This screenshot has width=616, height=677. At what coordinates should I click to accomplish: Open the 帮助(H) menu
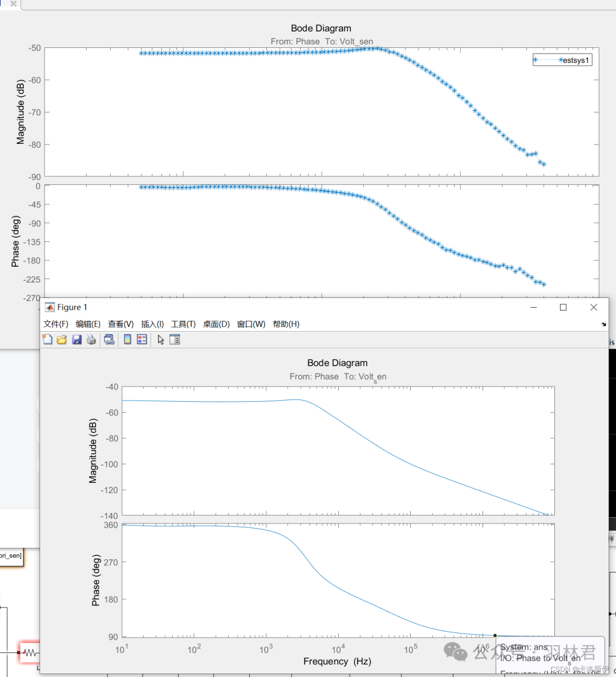point(286,324)
